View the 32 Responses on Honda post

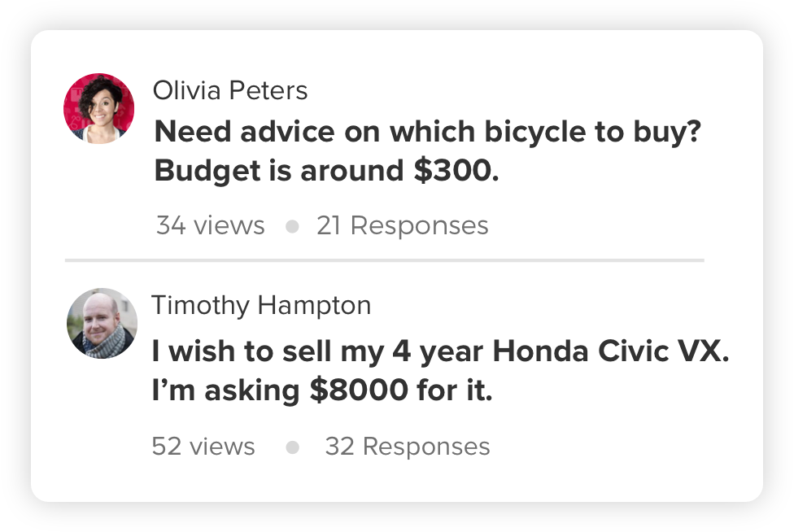pyautogui.click(x=408, y=447)
